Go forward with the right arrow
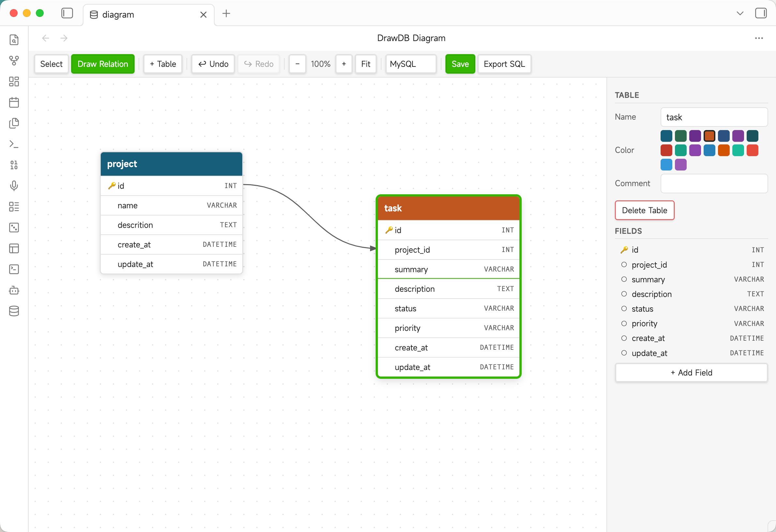The image size is (776, 532). [64, 38]
